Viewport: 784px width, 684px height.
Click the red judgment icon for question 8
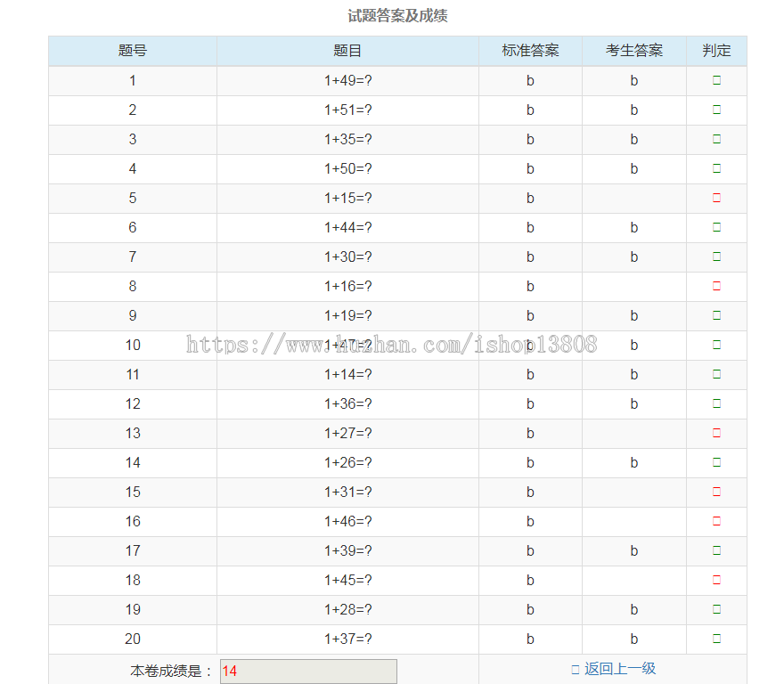click(715, 286)
